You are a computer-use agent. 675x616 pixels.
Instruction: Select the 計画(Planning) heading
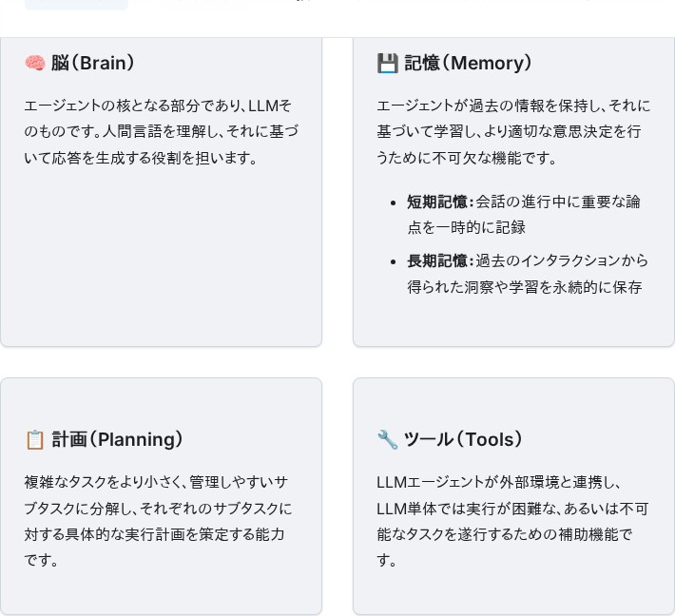click(117, 439)
